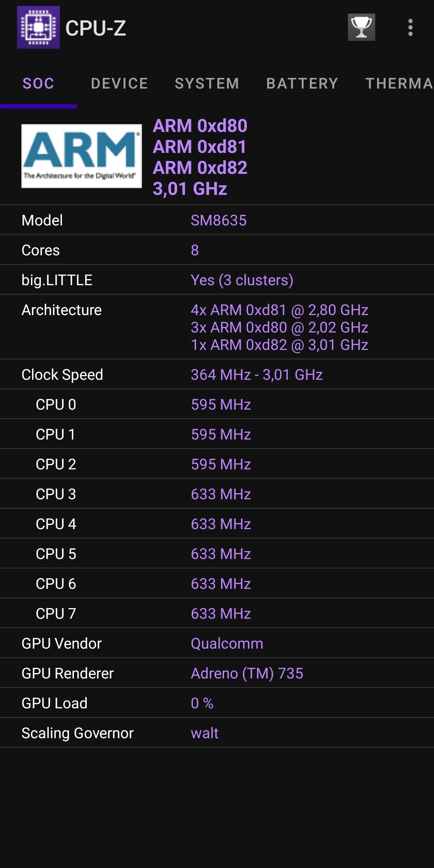Click the Clock Speed range value
The image size is (434, 868).
click(256, 374)
